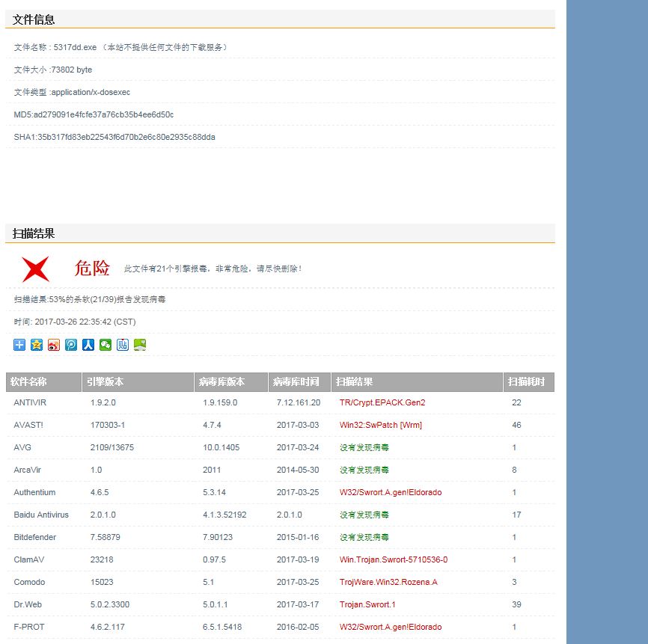Select the ANTIVIR software name cell
648x644 pixels.
pos(30,402)
